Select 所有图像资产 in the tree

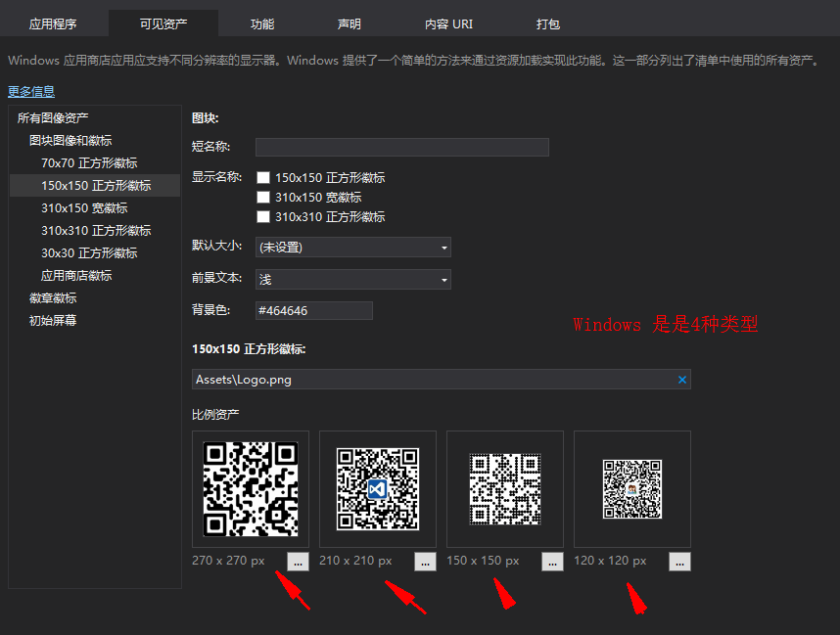(x=53, y=117)
